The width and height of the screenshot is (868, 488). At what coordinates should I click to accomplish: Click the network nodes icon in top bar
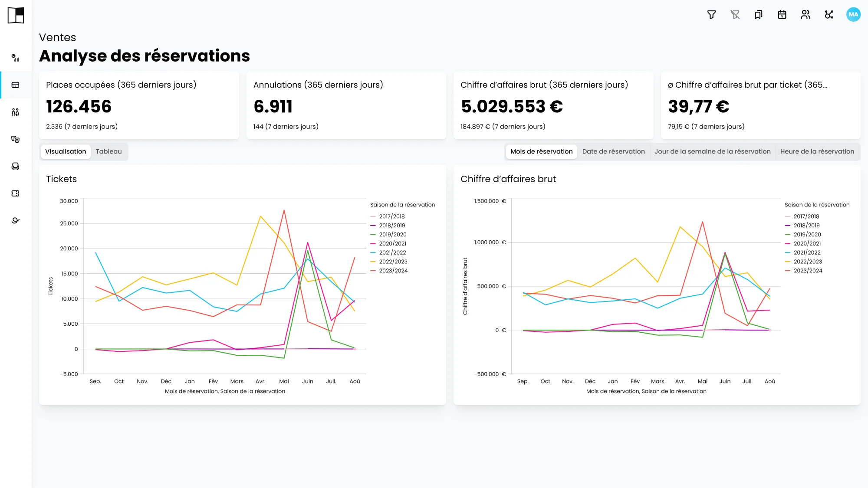829,15
